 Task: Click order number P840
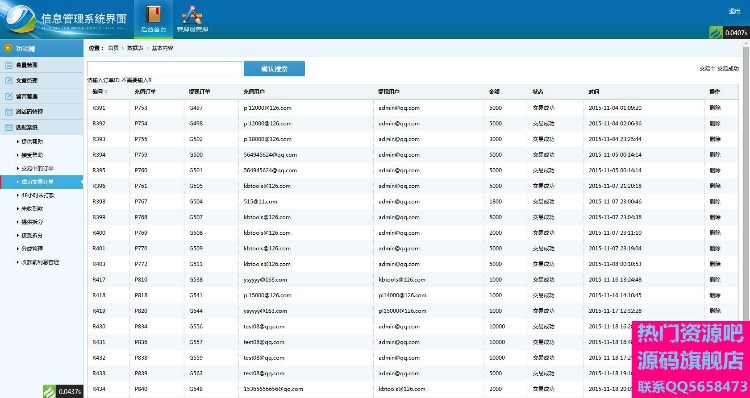click(141, 389)
